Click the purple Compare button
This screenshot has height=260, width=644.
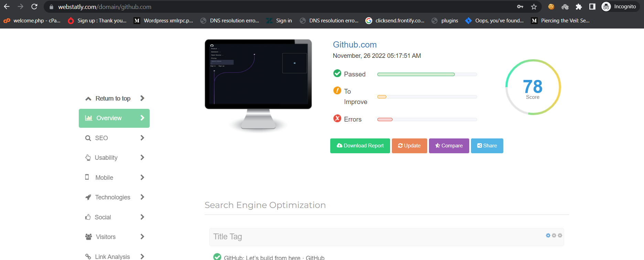point(449,146)
